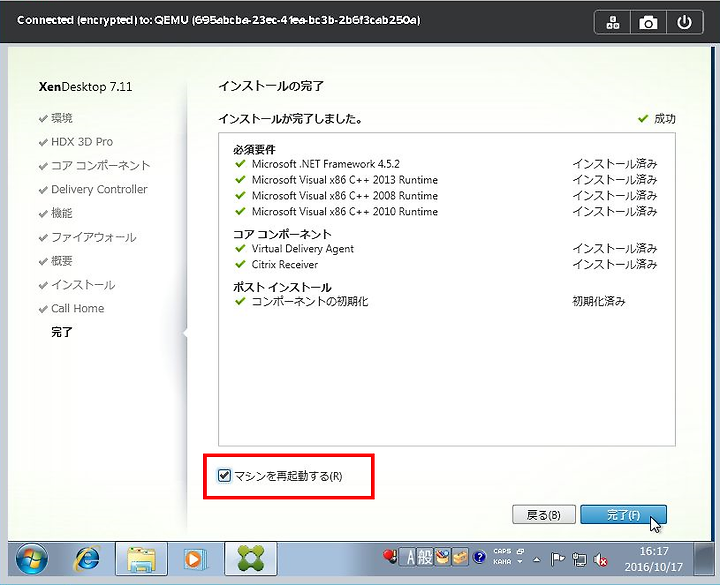Click Microsoft Visual x86 C++ 2013 Runtime

(x=344, y=180)
